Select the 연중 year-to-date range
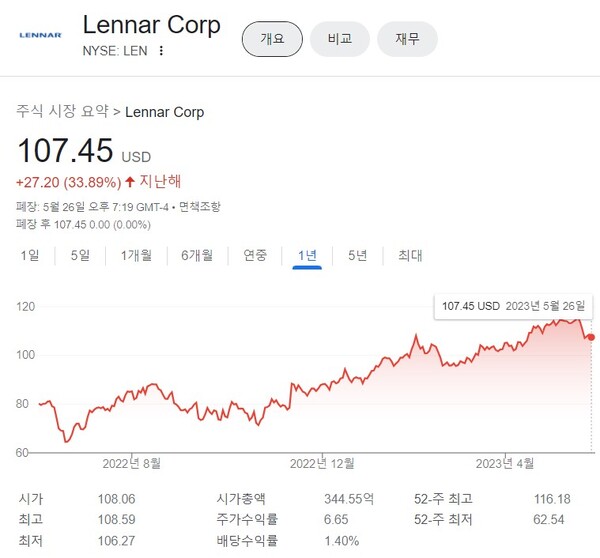 [255, 256]
